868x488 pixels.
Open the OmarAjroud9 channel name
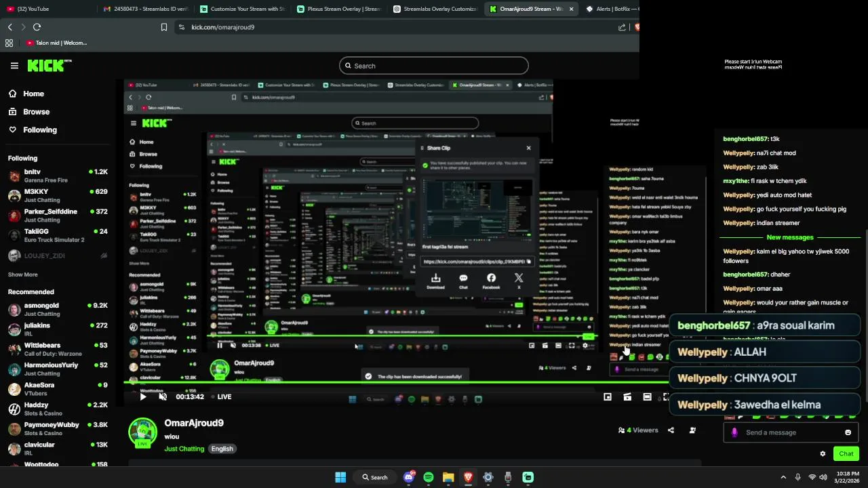point(194,423)
